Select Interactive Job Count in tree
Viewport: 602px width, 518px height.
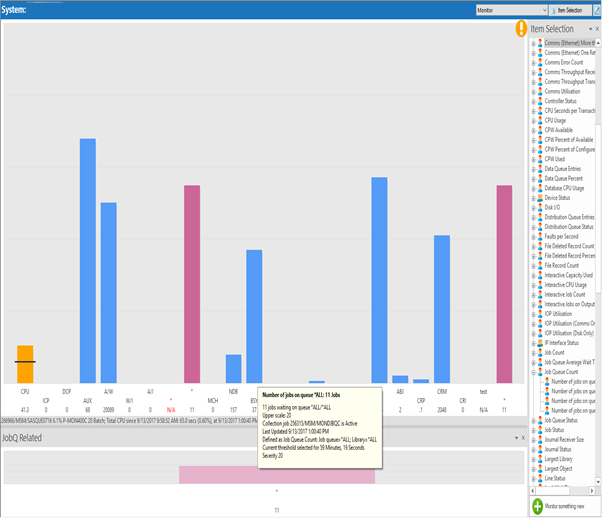(572, 294)
